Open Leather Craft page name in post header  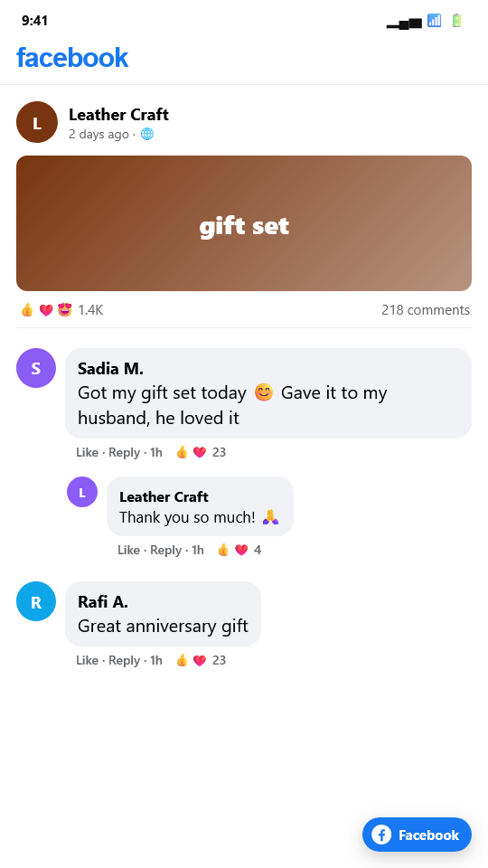pos(118,115)
